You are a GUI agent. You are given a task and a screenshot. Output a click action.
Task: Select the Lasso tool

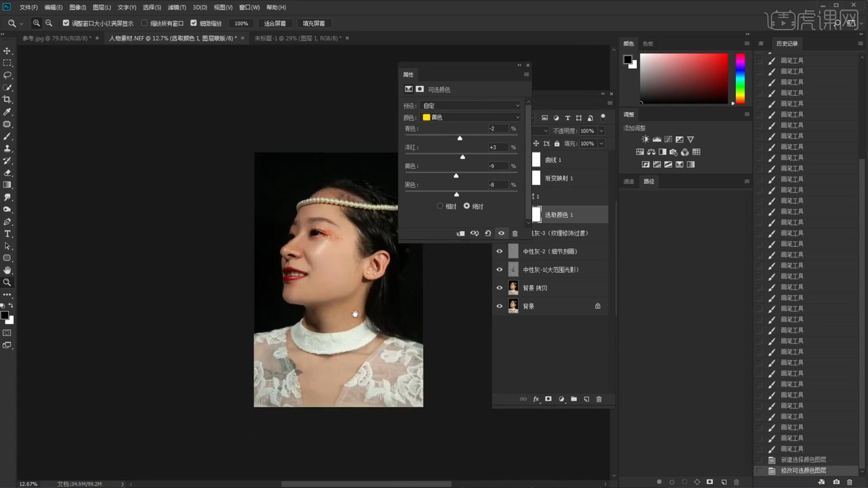[x=7, y=75]
